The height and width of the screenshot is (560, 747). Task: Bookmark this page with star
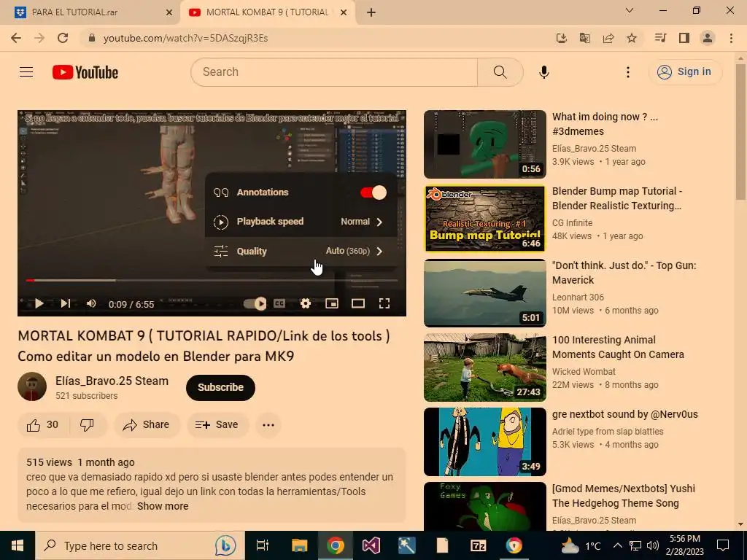pyautogui.click(x=632, y=38)
